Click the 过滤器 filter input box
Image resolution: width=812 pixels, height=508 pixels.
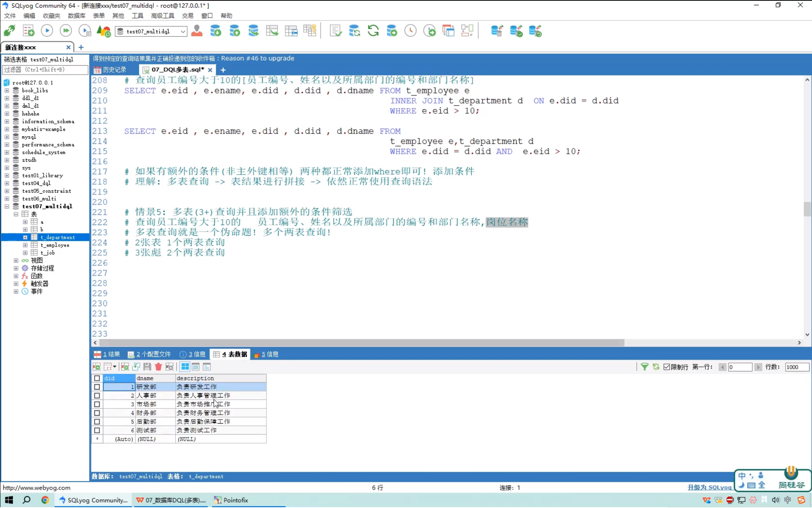45,70
